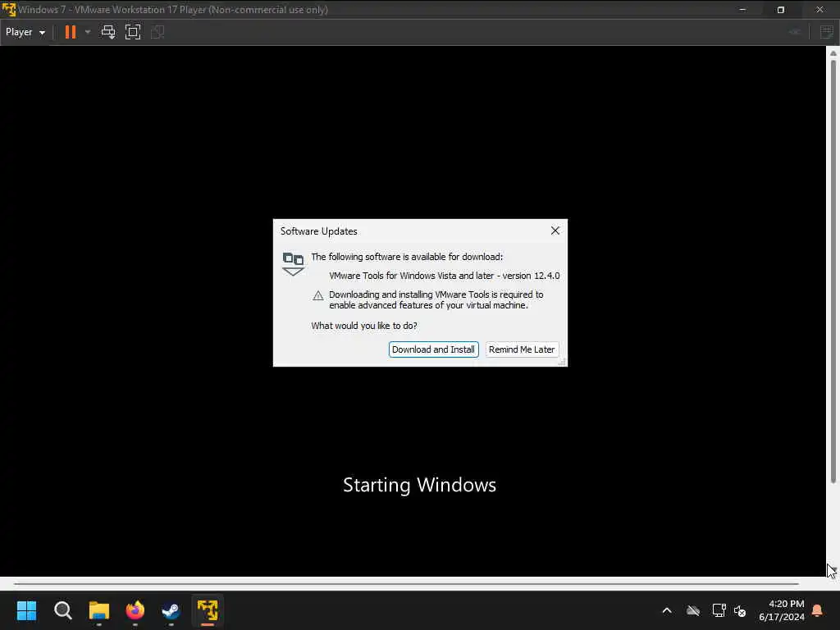The width and height of the screenshot is (840, 630).
Task: Minimize the VMware Player window
Action: pyautogui.click(x=742, y=9)
